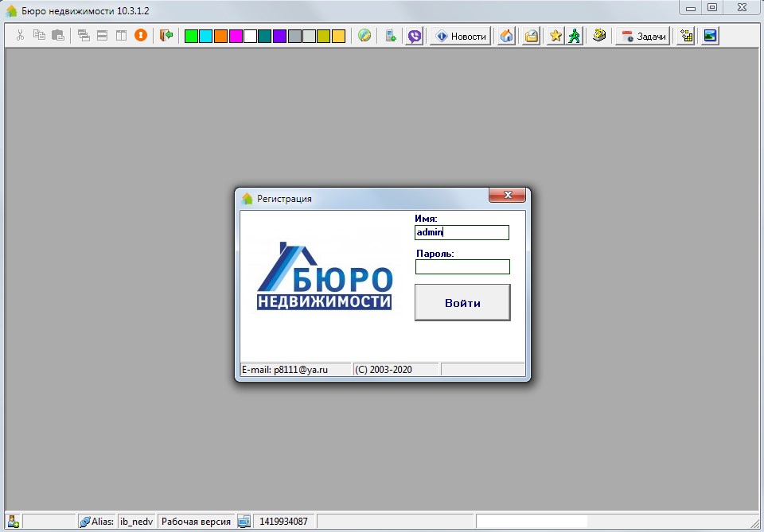Image resolution: width=764 pixels, height=532 pixels.
Task: Click the scissors Cut icon in toolbar
Action: pos(20,36)
